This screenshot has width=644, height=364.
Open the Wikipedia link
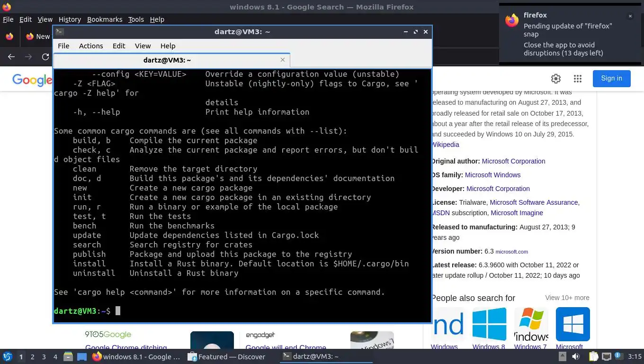(x=445, y=145)
